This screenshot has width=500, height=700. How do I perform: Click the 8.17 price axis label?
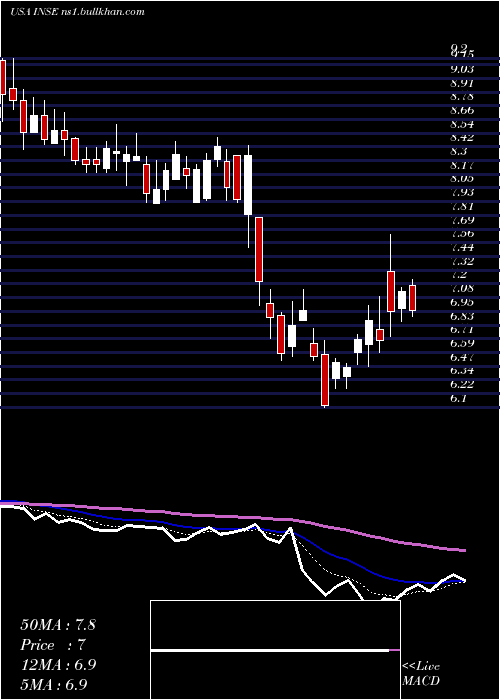tap(462, 165)
